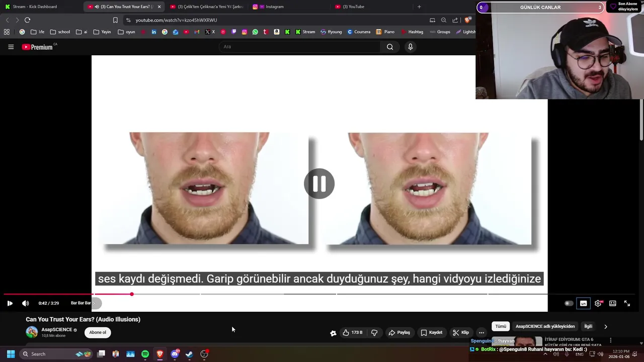Switch to the Stream - Kick Dashboard tab
The image size is (644, 362).
coord(35,7)
